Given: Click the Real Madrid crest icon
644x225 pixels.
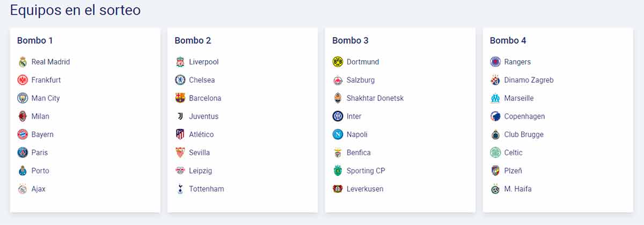Looking at the screenshot, I should tap(23, 62).
